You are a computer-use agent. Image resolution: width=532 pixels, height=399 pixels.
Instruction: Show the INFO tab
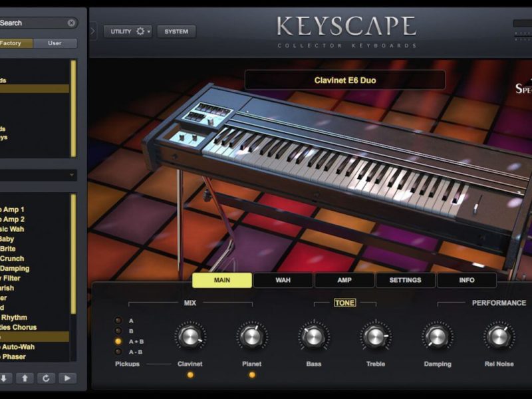coord(467,280)
